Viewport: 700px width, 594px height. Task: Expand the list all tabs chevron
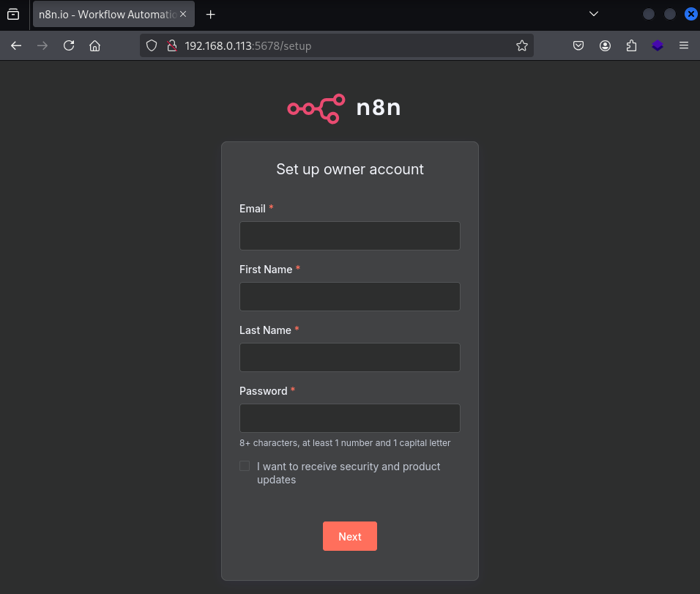tap(594, 14)
